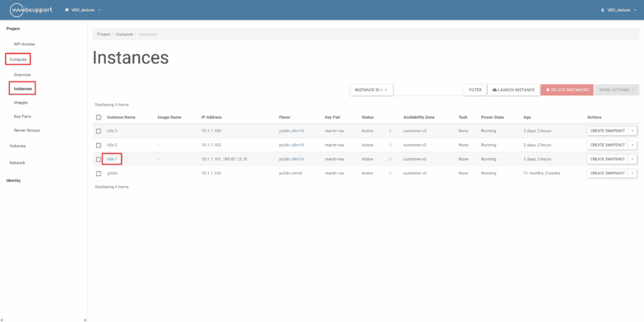Viewport: 644px width, 322px height.
Task: Check the gitlab row checkbox
Action: (x=99, y=174)
